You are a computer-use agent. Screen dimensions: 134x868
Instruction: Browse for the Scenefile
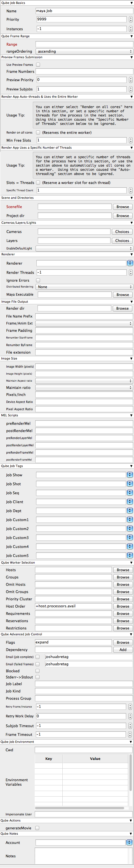coord(123,207)
